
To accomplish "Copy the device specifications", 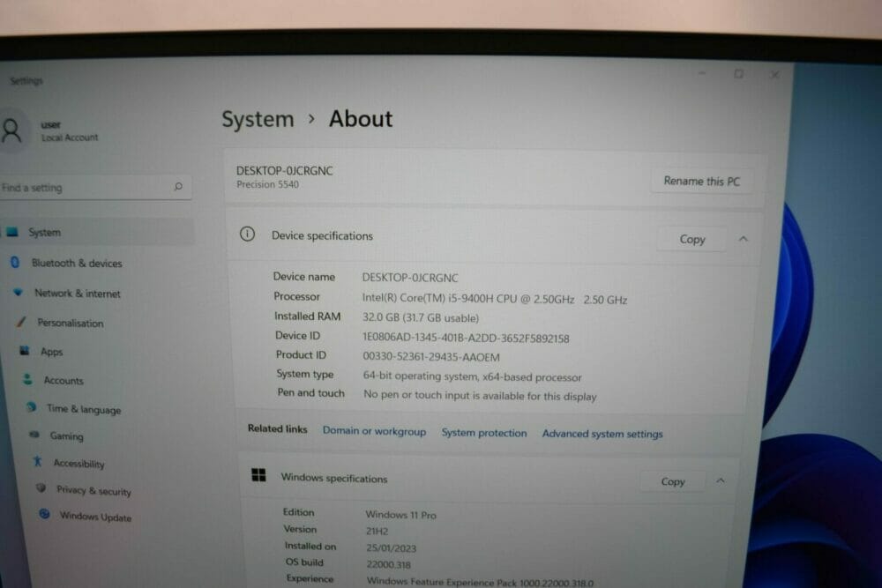I will (x=691, y=240).
